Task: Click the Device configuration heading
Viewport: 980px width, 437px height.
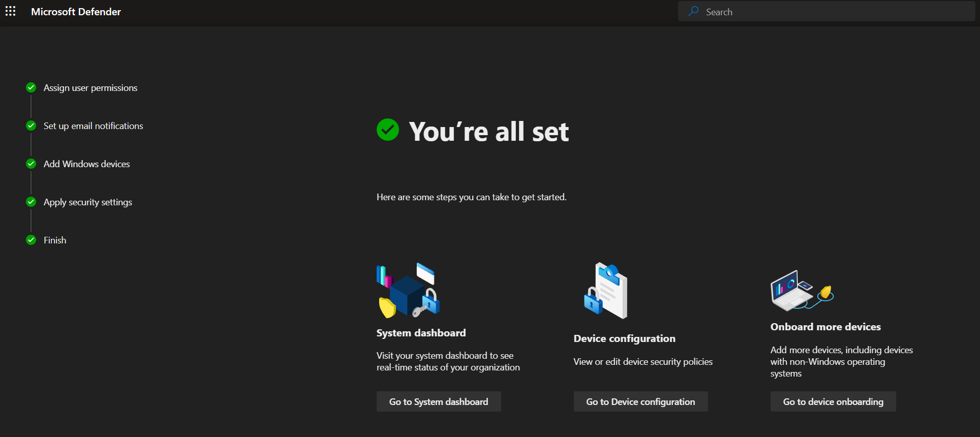Action: click(x=625, y=338)
